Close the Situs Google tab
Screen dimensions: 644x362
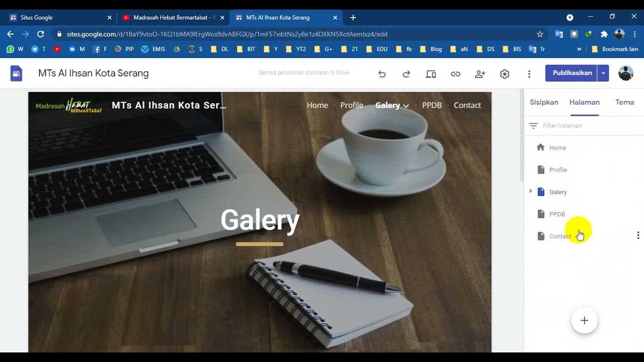coord(109,18)
